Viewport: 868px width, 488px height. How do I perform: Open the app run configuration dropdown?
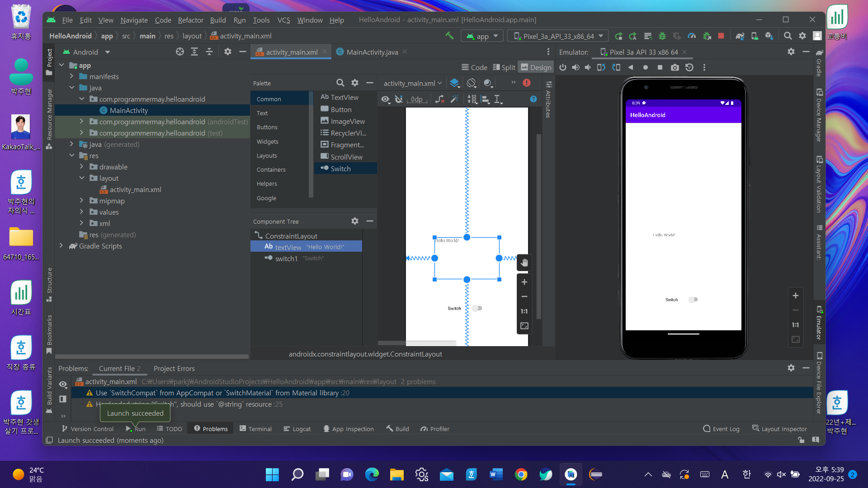click(482, 36)
